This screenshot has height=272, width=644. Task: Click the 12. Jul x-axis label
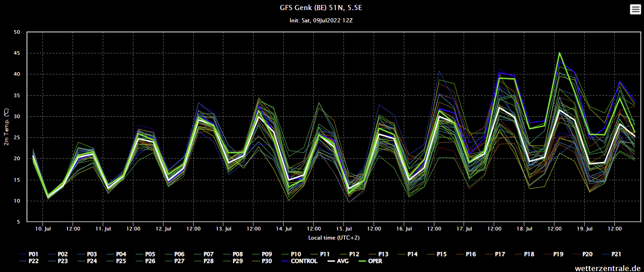click(164, 228)
